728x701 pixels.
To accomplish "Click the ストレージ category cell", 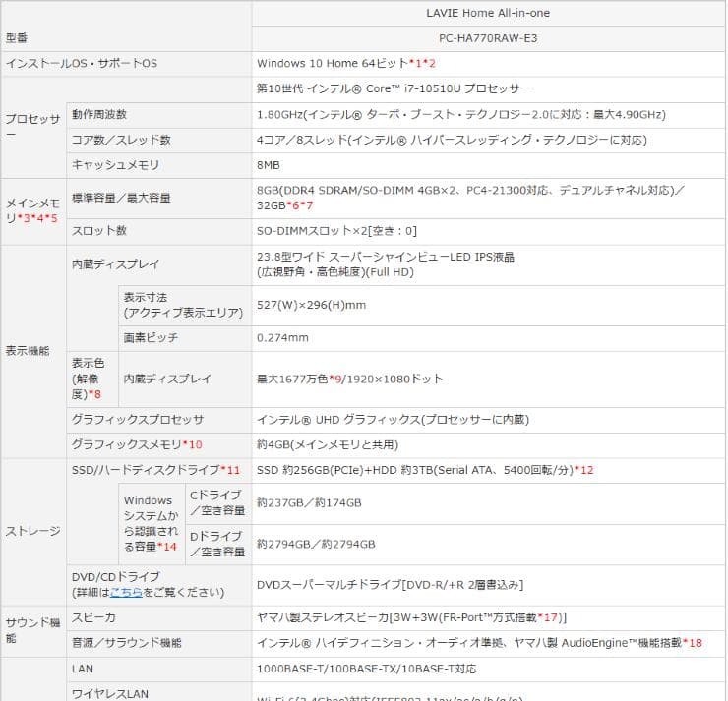I will (x=33, y=532).
